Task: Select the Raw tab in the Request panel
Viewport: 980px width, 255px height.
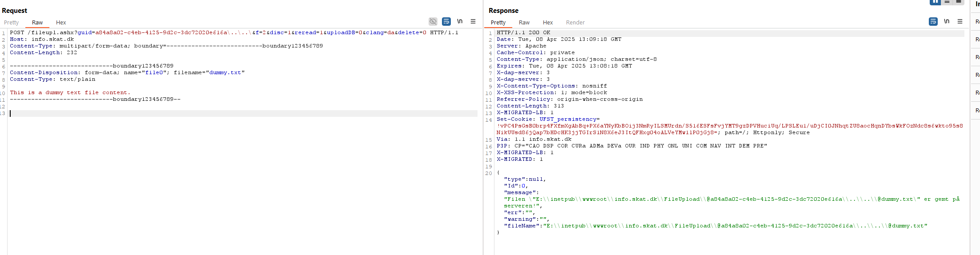Action: pyautogui.click(x=37, y=23)
